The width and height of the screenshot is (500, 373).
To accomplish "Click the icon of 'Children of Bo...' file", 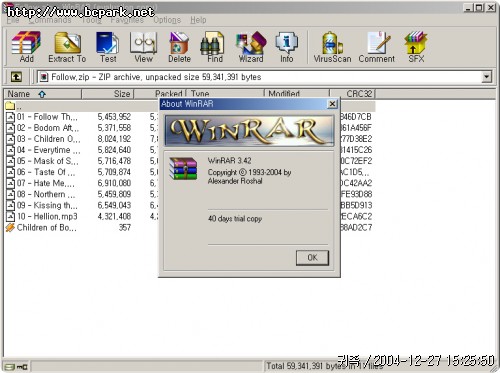I will pos(10,228).
